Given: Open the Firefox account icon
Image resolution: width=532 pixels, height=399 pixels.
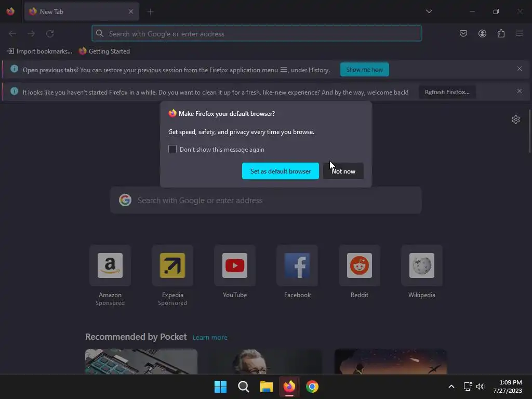Looking at the screenshot, I should pos(482,33).
